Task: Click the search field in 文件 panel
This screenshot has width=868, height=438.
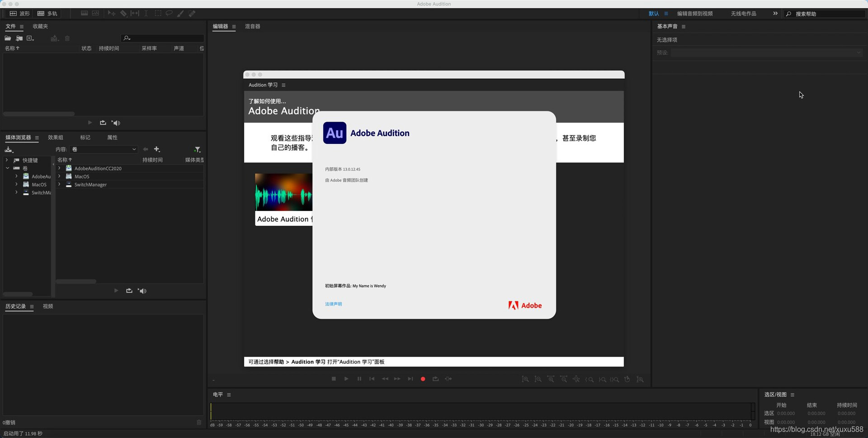Action: [x=163, y=38]
